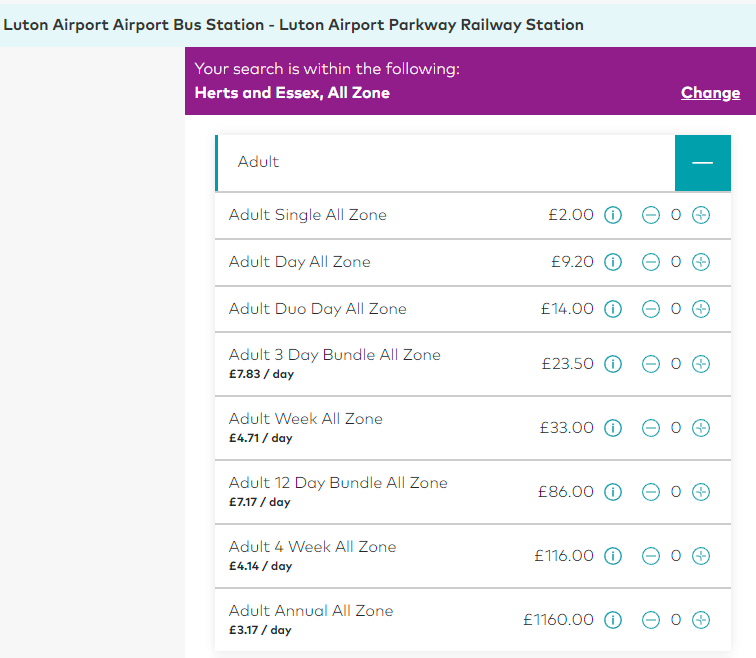Decrease Adult 4 Week All Zone quantity
Viewport: 756px width, 658px height.
(650, 556)
